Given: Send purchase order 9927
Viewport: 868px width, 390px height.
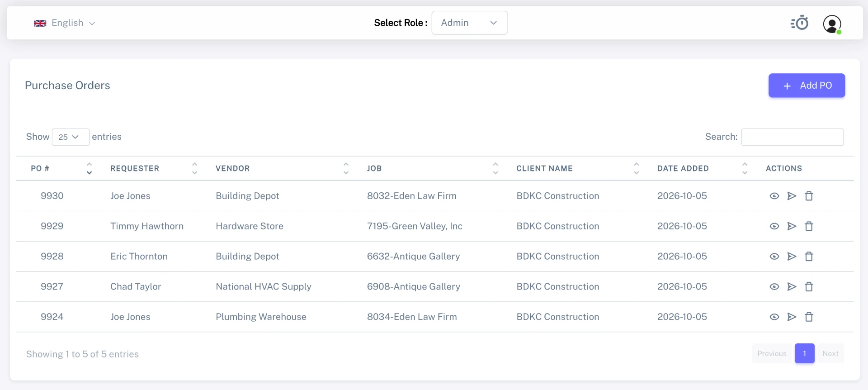Looking at the screenshot, I should tap(792, 287).
